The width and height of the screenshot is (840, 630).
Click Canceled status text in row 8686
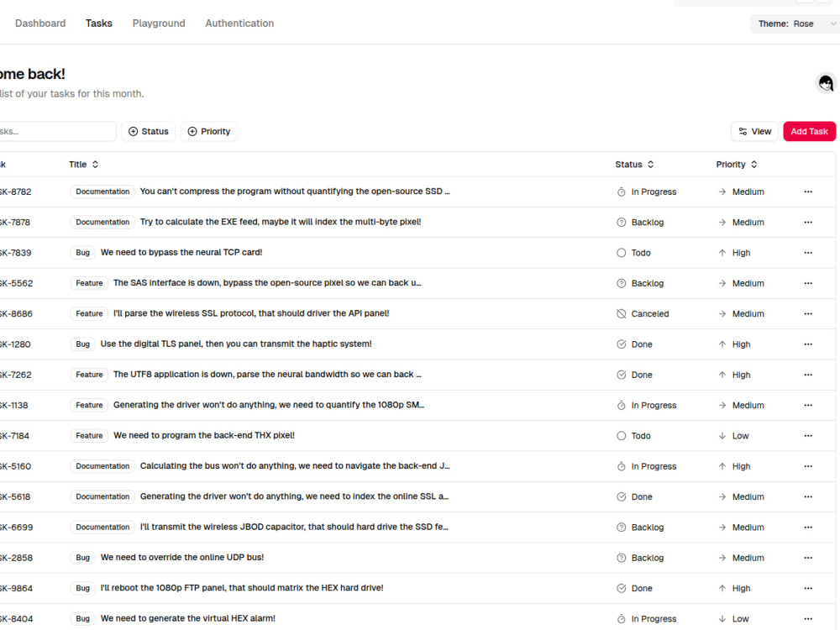[650, 314]
